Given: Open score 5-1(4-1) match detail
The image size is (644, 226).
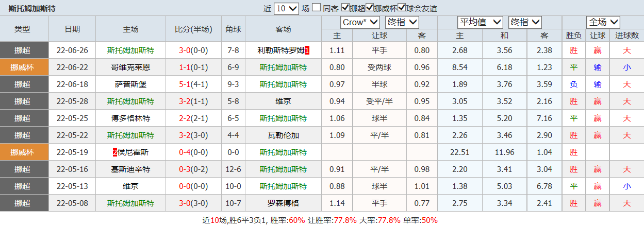Looking at the screenshot, I should 193,84.
